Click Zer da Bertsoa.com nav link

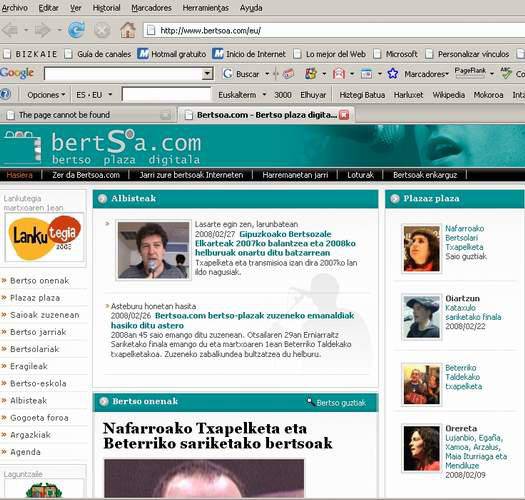86,175
